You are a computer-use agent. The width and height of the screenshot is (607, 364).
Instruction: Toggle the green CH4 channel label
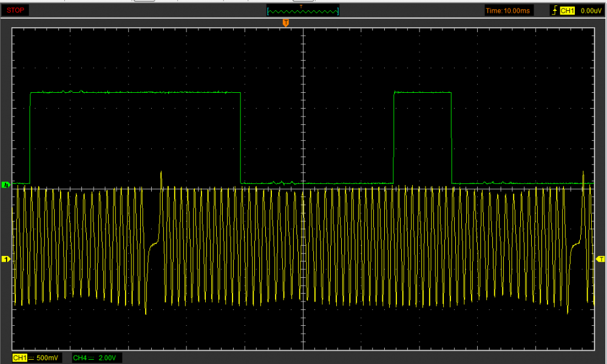pyautogui.click(x=80, y=358)
